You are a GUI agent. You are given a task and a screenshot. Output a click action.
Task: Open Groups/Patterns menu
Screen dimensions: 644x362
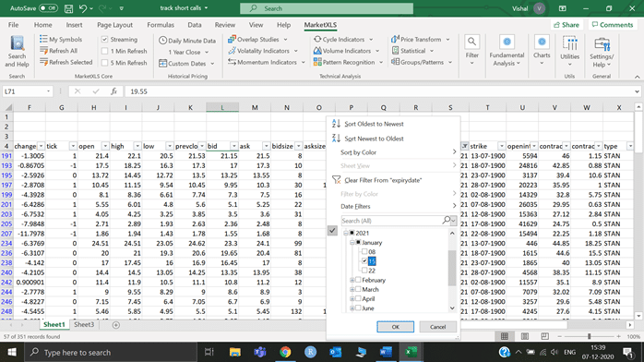(422, 62)
